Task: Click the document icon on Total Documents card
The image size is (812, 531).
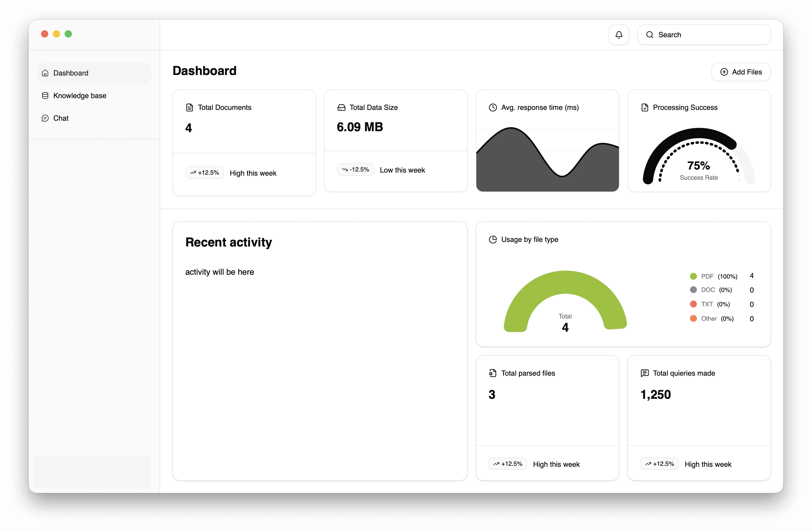Action: click(190, 107)
